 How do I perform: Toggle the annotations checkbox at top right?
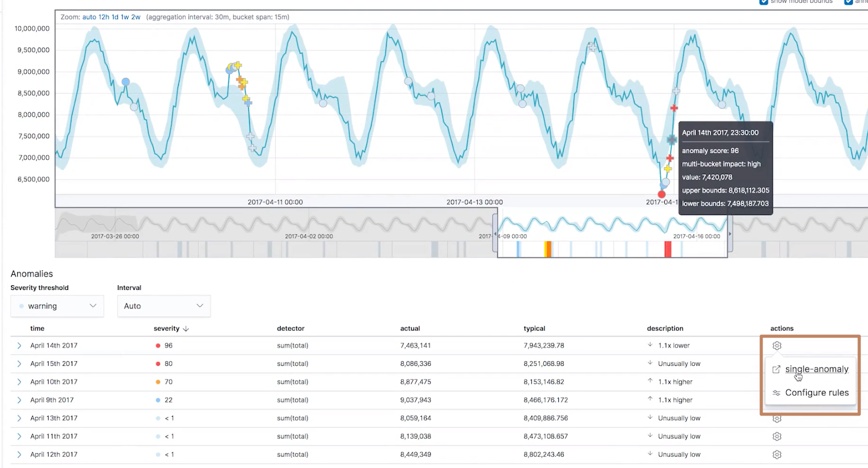(849, 2)
